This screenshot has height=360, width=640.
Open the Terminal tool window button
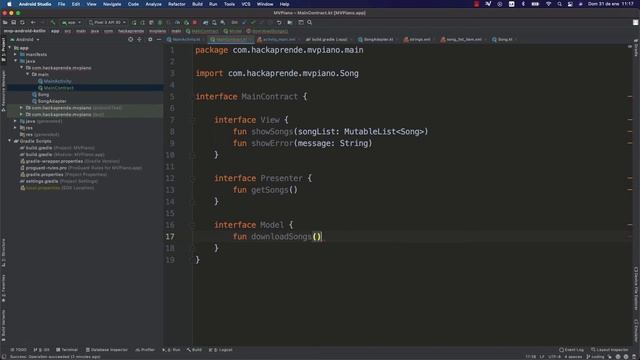pos(67,350)
